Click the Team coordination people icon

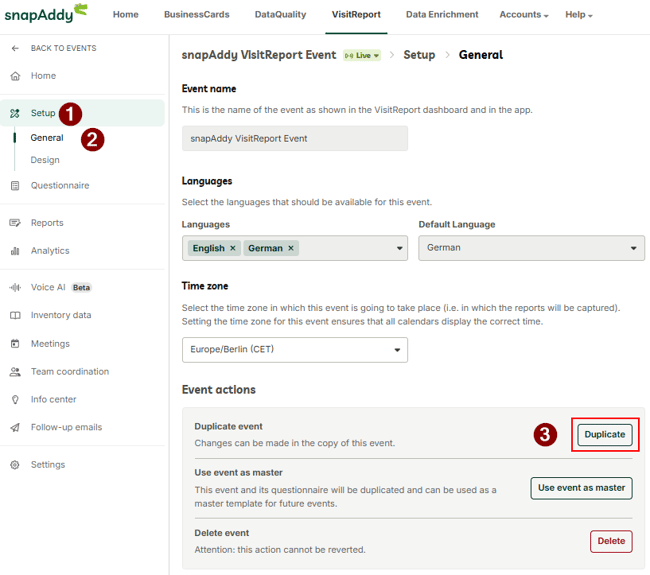click(x=15, y=372)
